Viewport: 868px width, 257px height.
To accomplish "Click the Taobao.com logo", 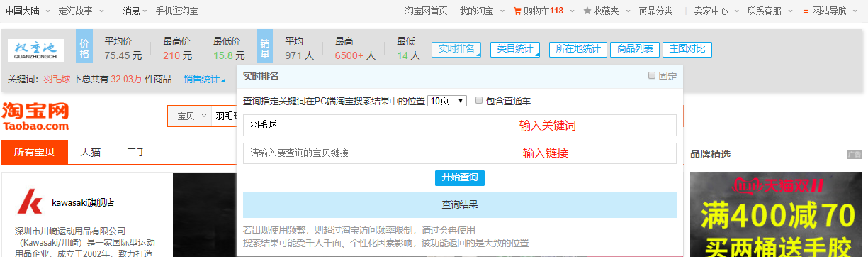I will [35, 116].
